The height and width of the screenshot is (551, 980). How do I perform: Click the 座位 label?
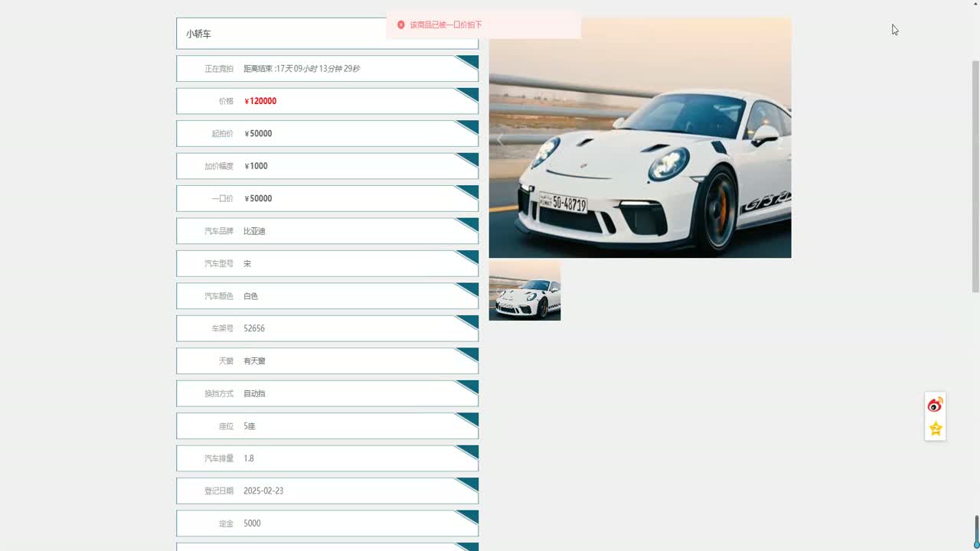[x=226, y=426]
